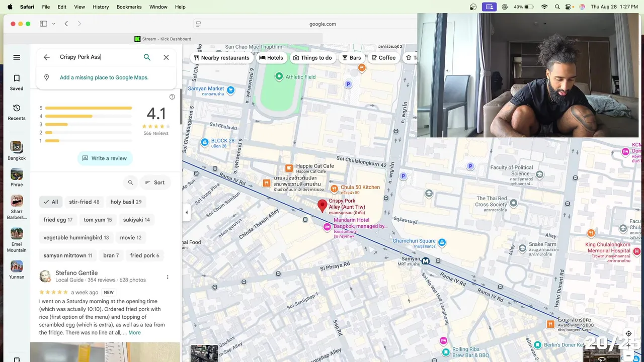Filter map by Bars
The image size is (644, 362).
352,58
